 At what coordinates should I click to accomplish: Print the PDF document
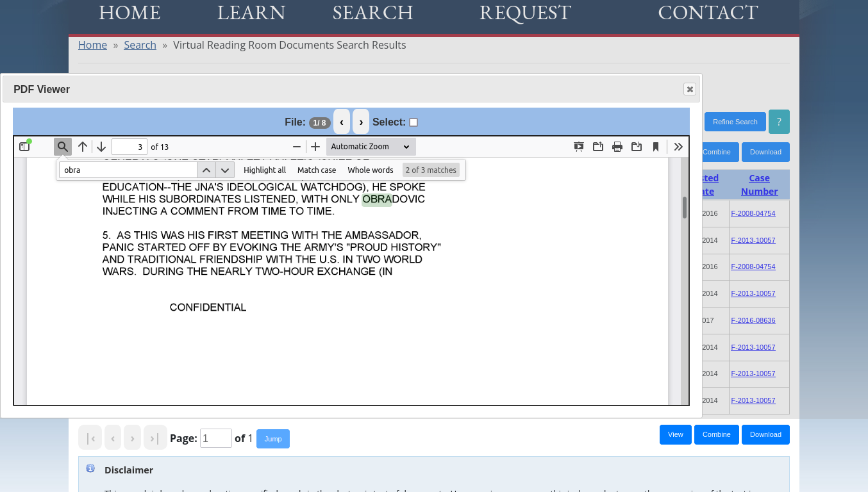pyautogui.click(x=617, y=147)
